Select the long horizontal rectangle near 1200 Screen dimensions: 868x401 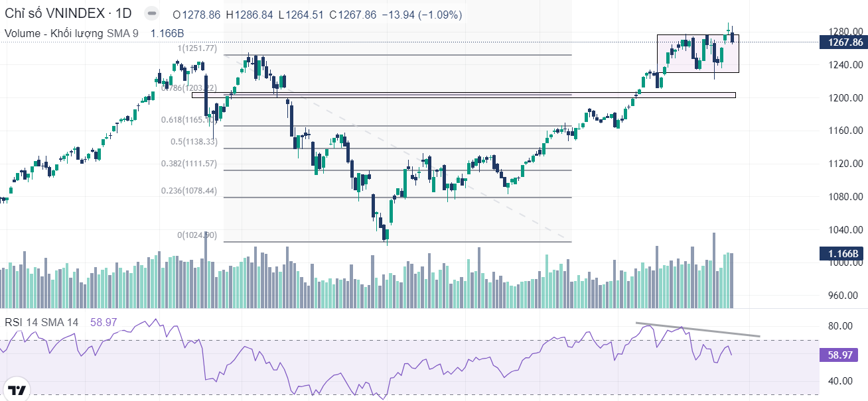tap(465, 95)
